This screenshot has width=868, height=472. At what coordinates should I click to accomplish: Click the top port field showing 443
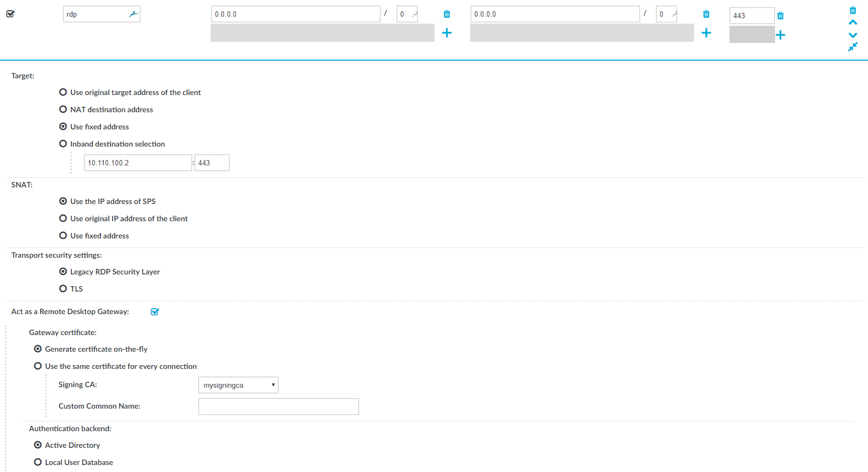[x=752, y=16]
